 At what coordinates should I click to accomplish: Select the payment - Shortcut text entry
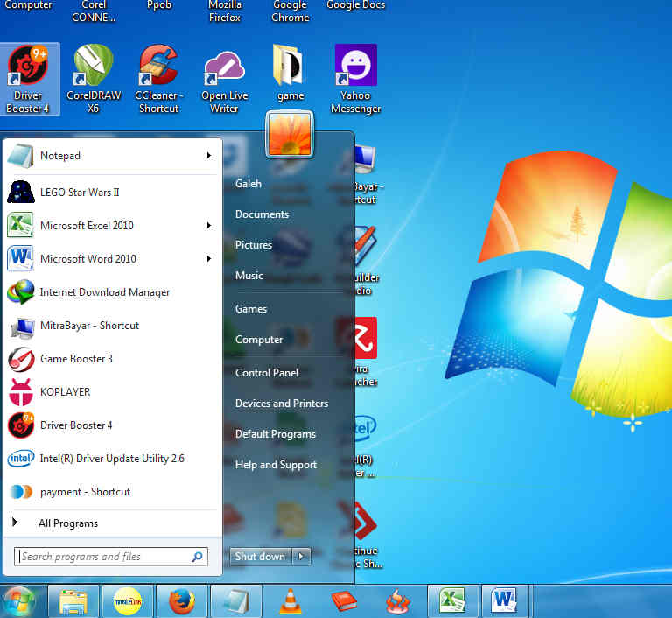[85, 492]
